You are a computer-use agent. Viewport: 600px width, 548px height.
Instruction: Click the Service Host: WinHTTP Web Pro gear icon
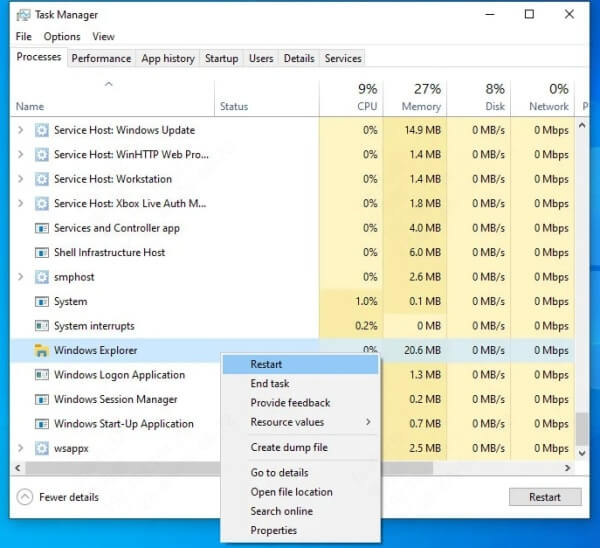pyautogui.click(x=42, y=155)
